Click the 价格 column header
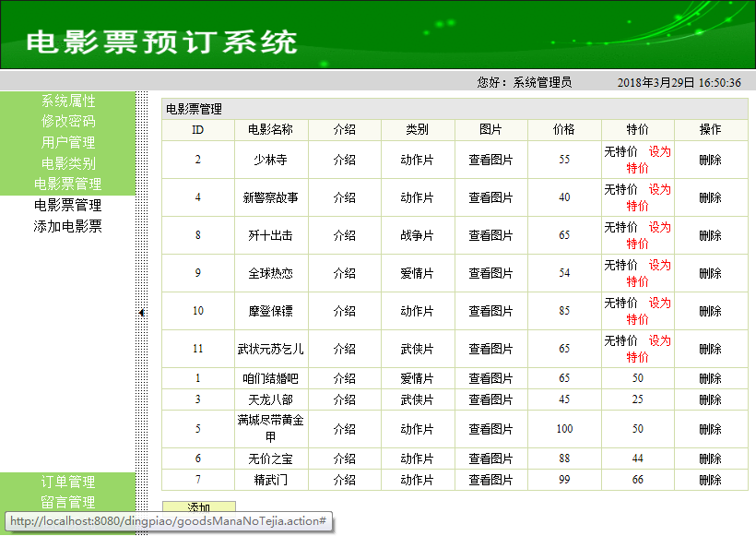This screenshot has width=756, height=536. (x=564, y=129)
